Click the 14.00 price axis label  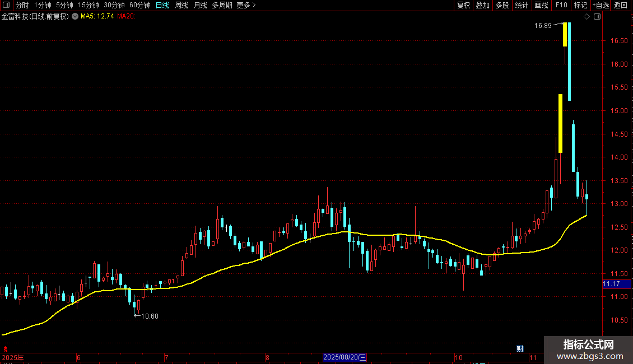(619, 157)
